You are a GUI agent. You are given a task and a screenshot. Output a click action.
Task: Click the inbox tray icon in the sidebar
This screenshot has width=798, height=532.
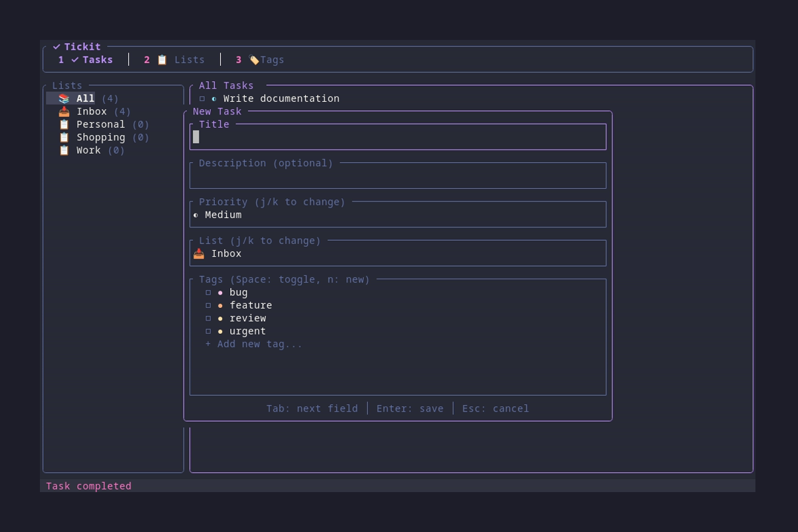(x=65, y=111)
